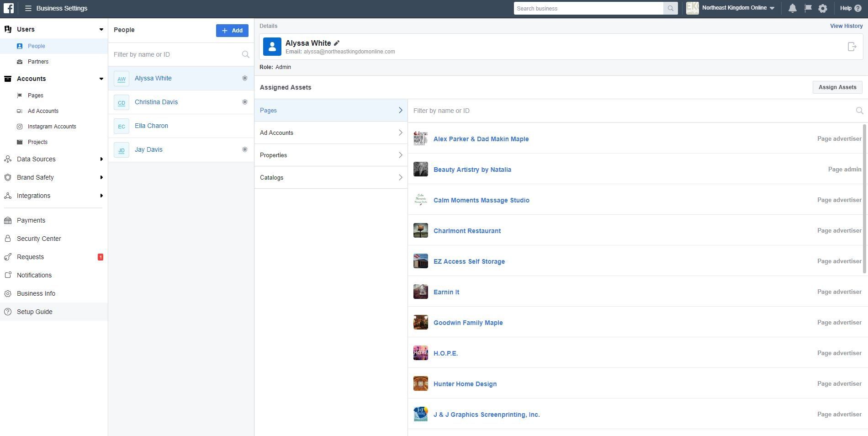This screenshot has height=436, width=868.
Task: Click the edit pencil next to Alyssa White
Action: click(x=337, y=43)
